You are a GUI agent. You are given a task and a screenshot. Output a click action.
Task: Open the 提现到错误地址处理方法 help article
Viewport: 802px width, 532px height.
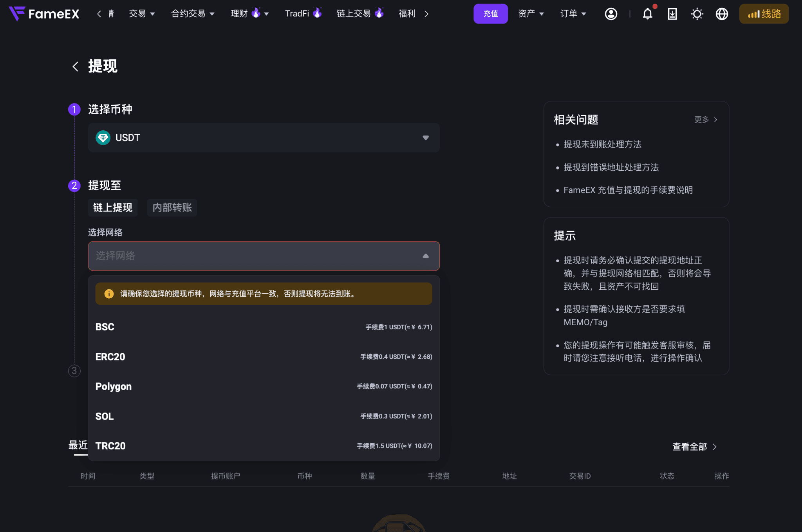pyautogui.click(x=611, y=168)
